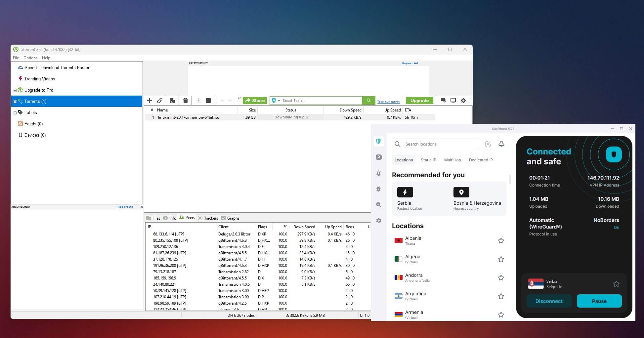Click the Pause VPN button

click(599, 301)
